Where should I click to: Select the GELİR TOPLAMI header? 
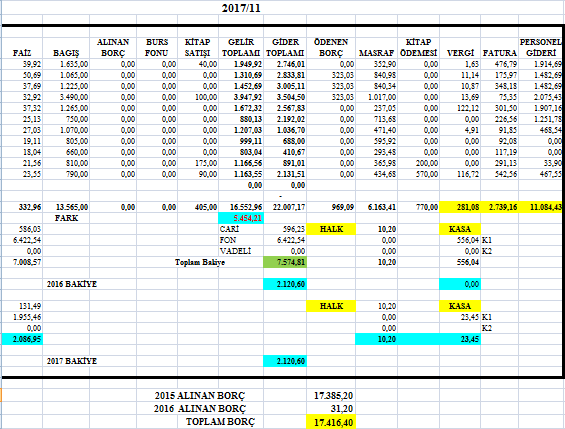click(241, 48)
